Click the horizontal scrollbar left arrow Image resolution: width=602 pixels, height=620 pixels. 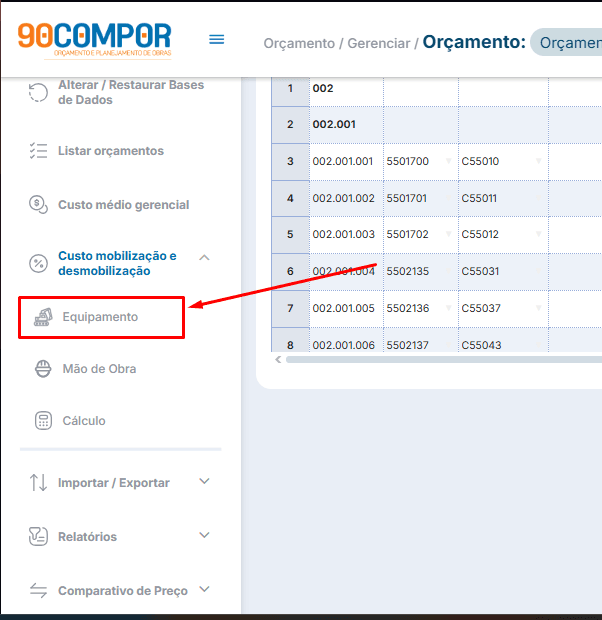coord(278,359)
